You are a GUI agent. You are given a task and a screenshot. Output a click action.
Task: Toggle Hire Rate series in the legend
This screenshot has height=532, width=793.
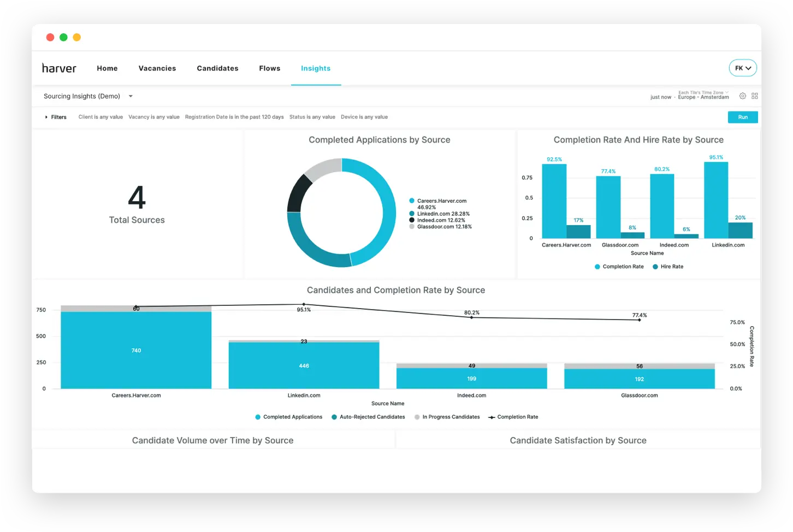[x=668, y=267]
